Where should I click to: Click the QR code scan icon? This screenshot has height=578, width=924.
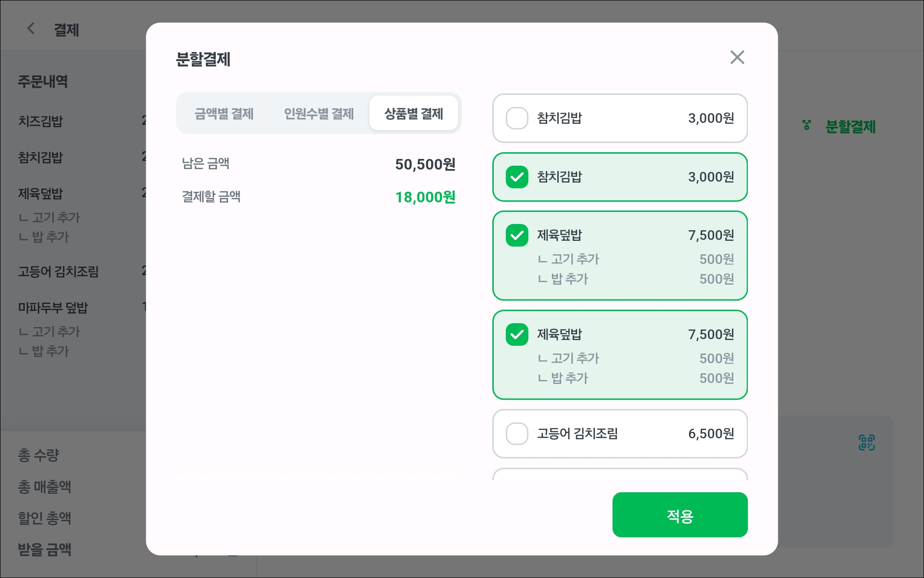(866, 442)
